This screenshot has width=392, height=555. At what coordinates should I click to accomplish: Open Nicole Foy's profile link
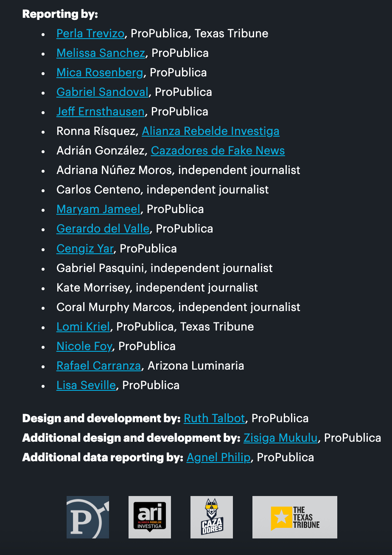(x=84, y=346)
